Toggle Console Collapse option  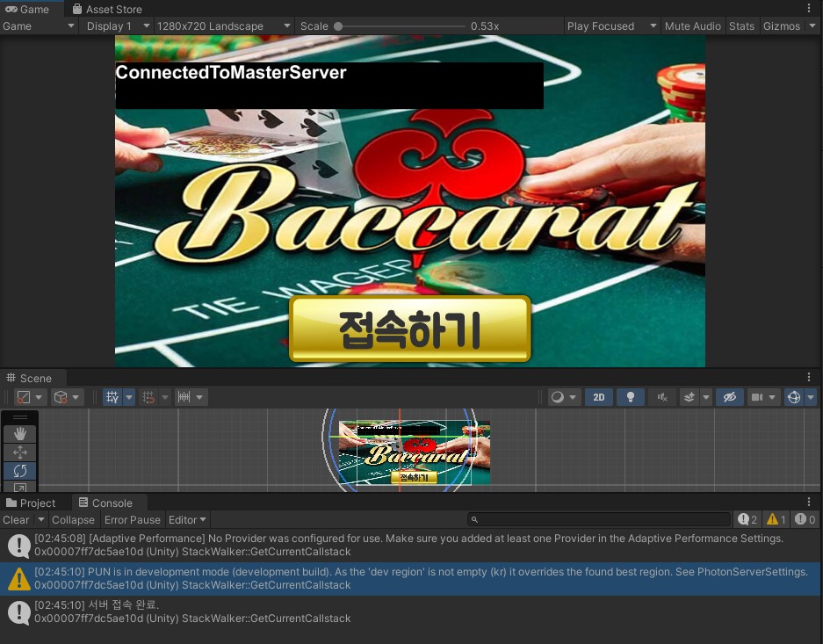point(73,519)
